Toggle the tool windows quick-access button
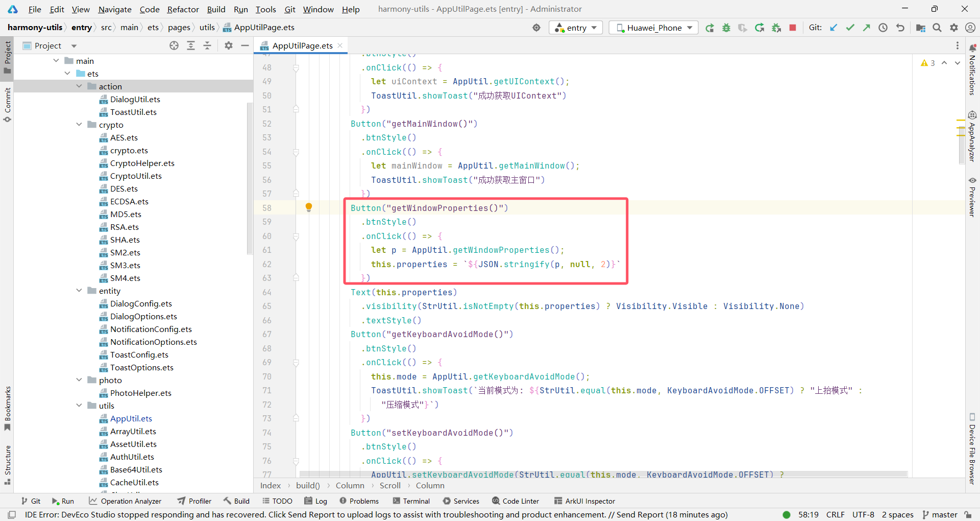Viewport: 980px width, 521px height. 12,515
